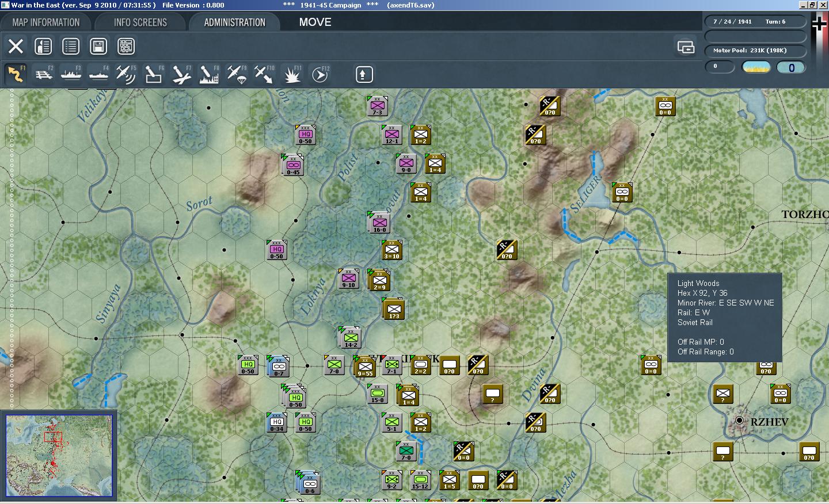Click the overlapping windows icon in top bar

click(x=686, y=47)
